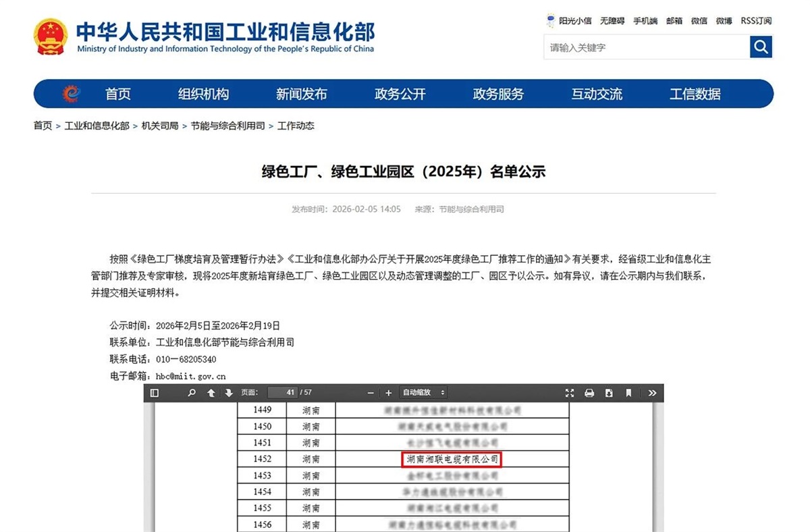Click the bookmark icon in the PDF toolbar
This screenshot has width=810, height=532.
628,393
